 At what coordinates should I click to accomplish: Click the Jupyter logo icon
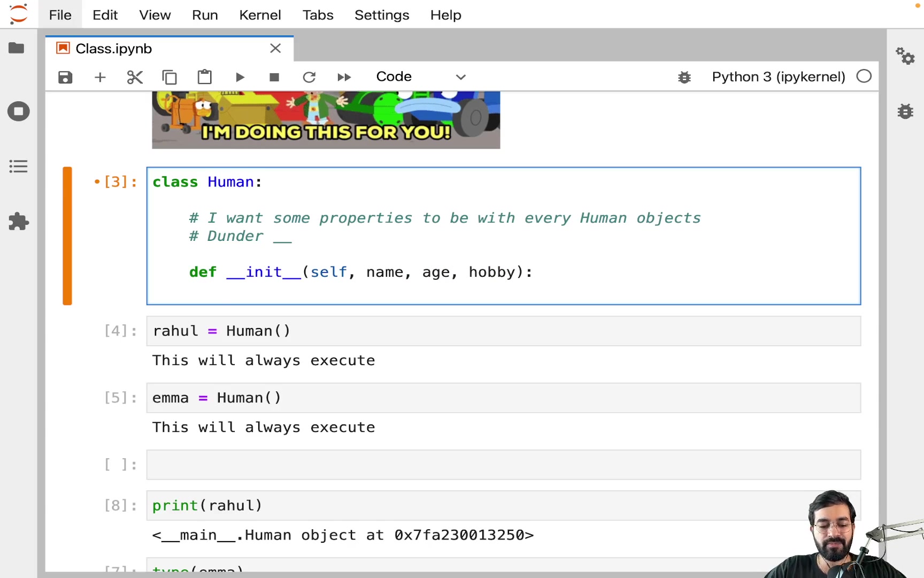point(18,14)
